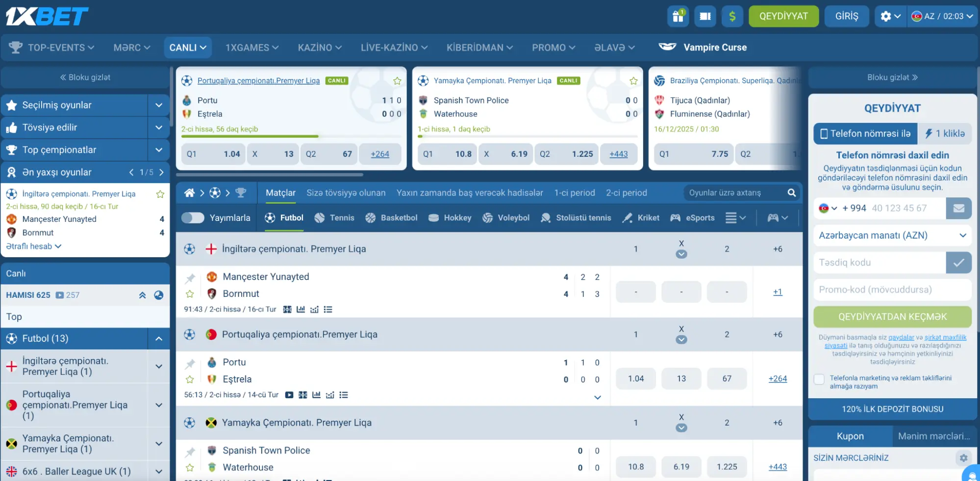Screen dimensions: 980x481
Task: Click the dollar deposit icon in header
Action: pyautogui.click(x=732, y=16)
